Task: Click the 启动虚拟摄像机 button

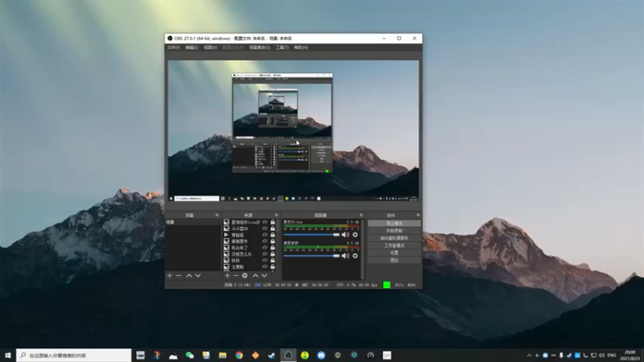Action: pyautogui.click(x=394, y=238)
